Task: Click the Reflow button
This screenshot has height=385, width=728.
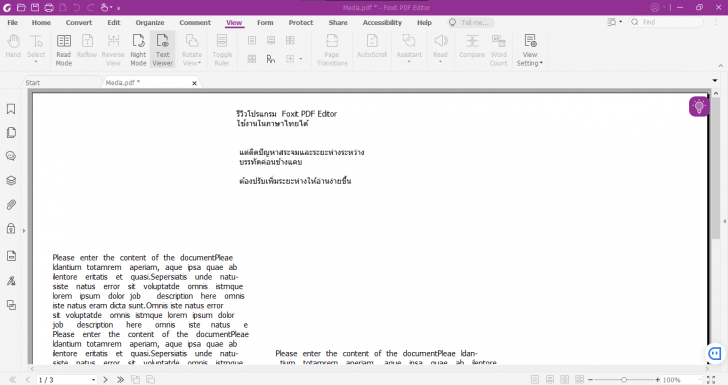Action: [x=87, y=46]
